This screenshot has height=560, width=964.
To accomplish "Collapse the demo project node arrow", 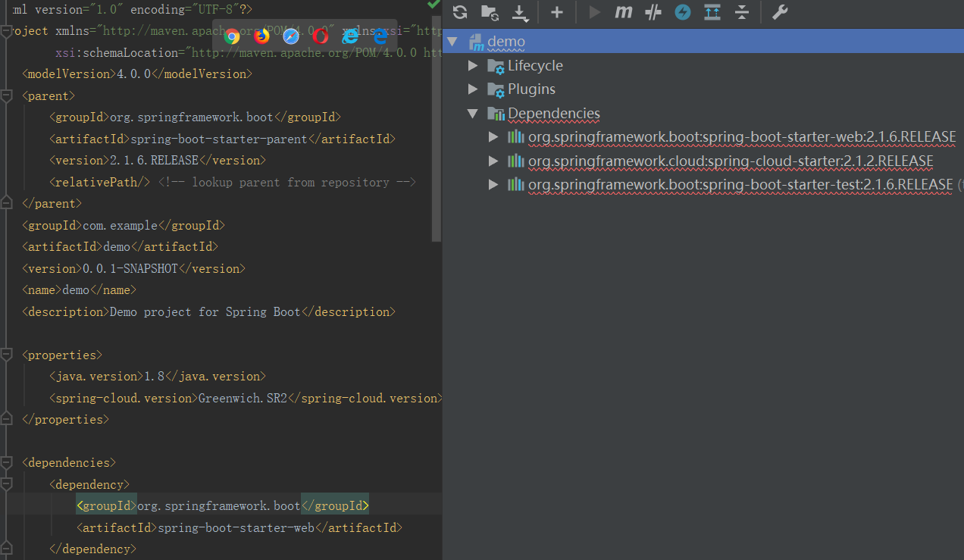I will pyautogui.click(x=452, y=41).
